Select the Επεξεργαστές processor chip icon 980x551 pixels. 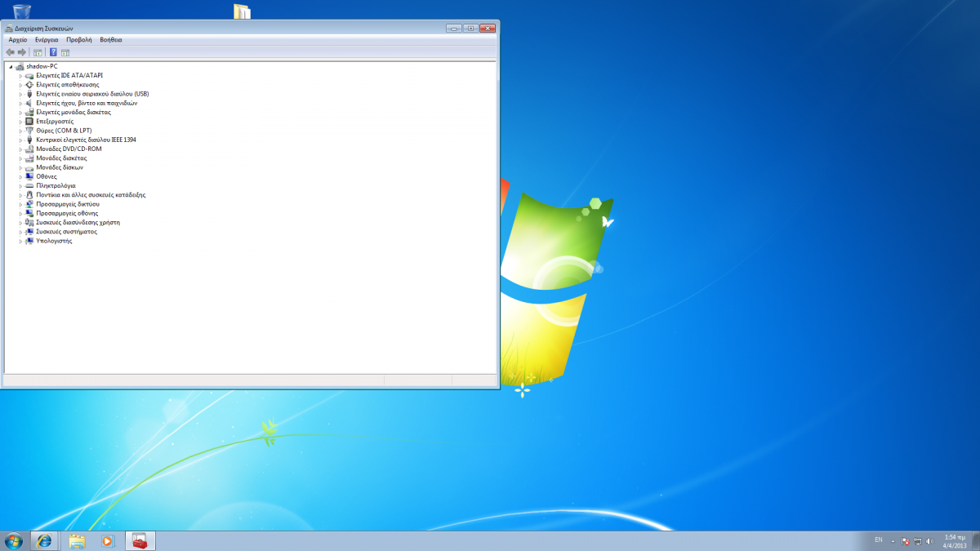coord(29,121)
